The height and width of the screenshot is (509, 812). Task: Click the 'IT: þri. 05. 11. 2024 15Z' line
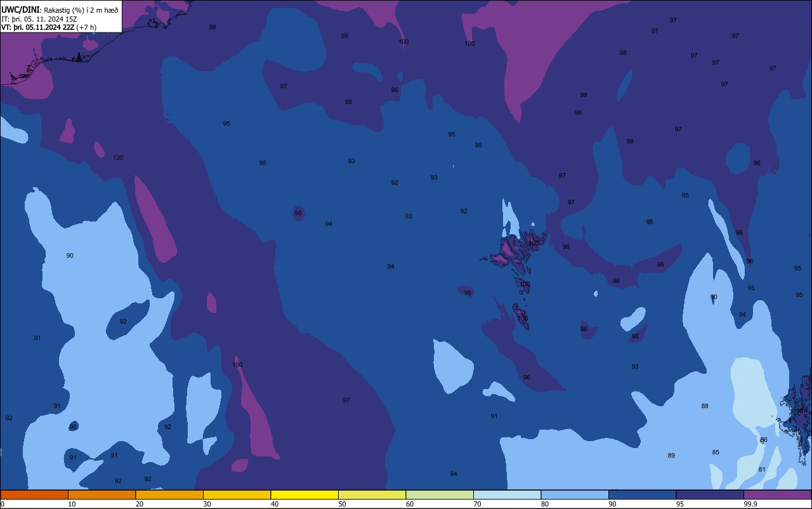click(x=39, y=18)
